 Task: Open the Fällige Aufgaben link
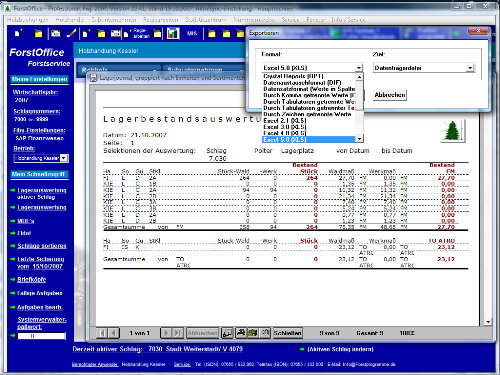pos(40,293)
